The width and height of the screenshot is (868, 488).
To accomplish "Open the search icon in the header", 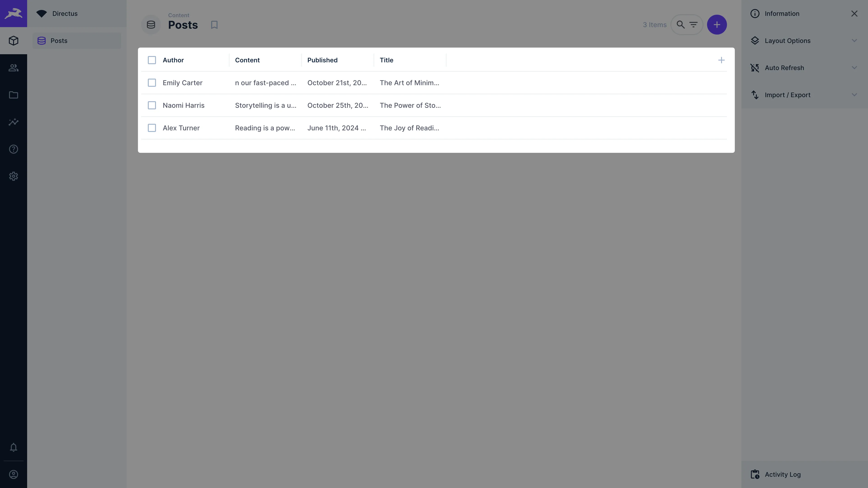I will pyautogui.click(x=680, y=24).
